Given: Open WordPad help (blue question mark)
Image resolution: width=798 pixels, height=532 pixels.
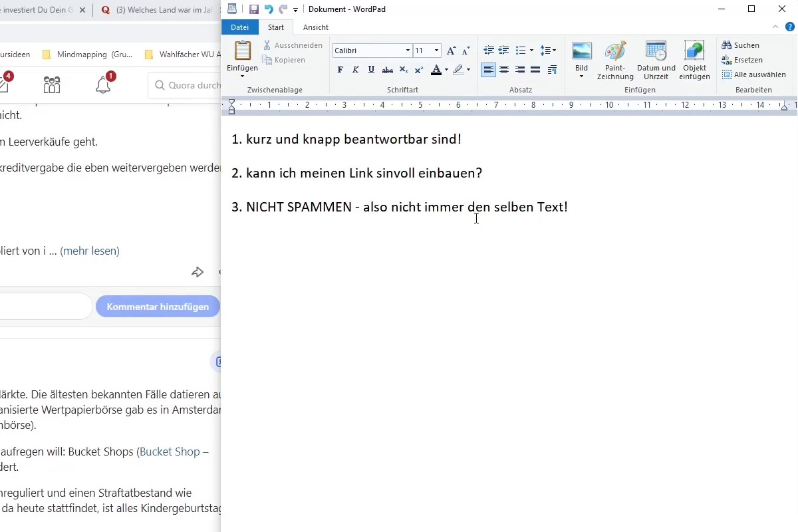Looking at the screenshot, I should point(790,27).
